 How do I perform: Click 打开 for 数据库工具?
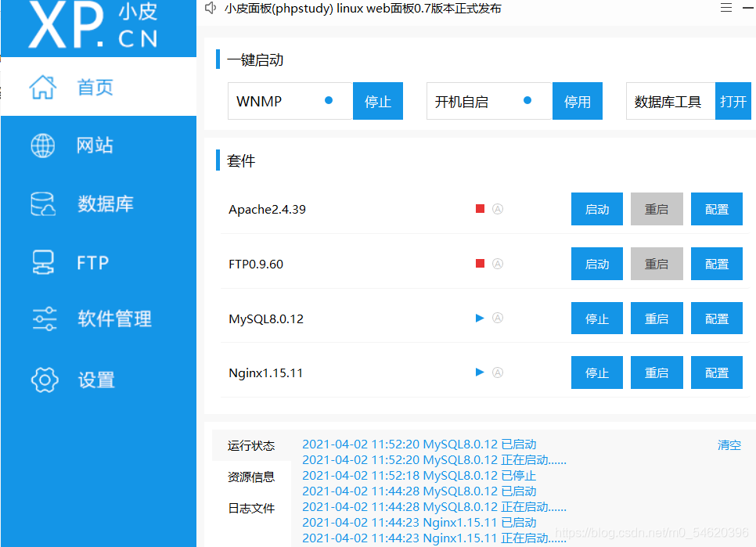click(x=733, y=101)
